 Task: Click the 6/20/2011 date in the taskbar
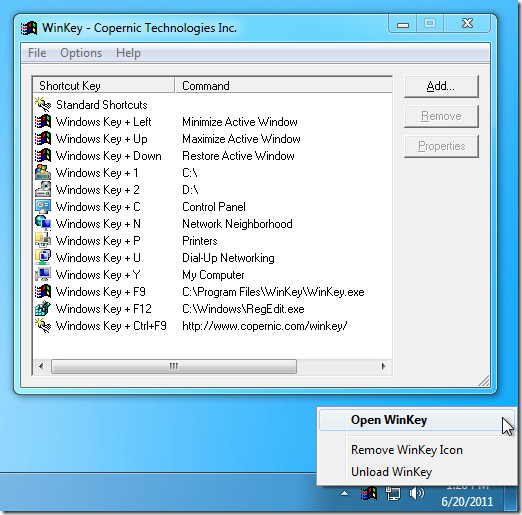coord(467,502)
